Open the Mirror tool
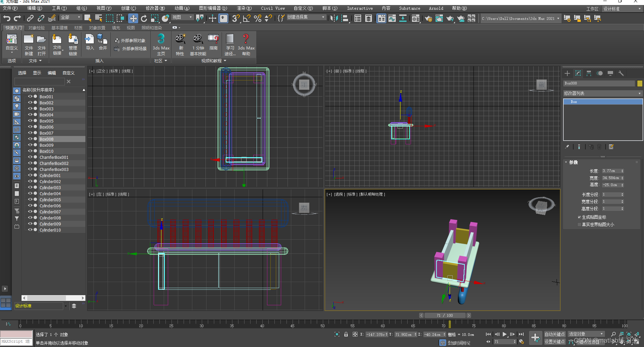Screen dimensions: 644x347 (x=334, y=19)
